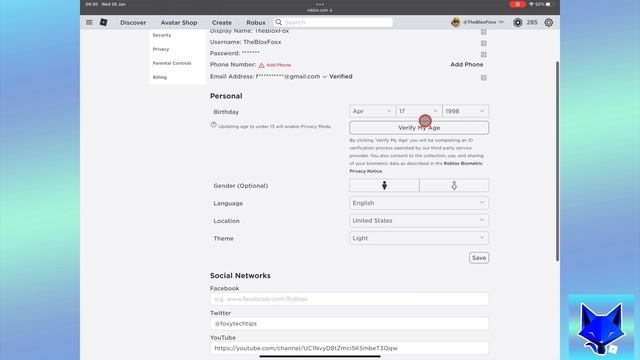The height and width of the screenshot is (360, 640).
Task: Edit the Password with its pencil icon
Action: tap(484, 54)
